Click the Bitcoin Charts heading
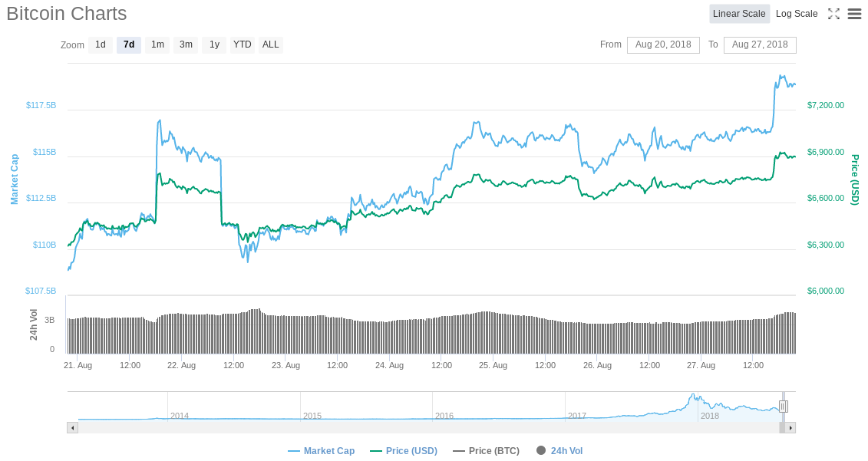The image size is (868, 461). [x=67, y=13]
